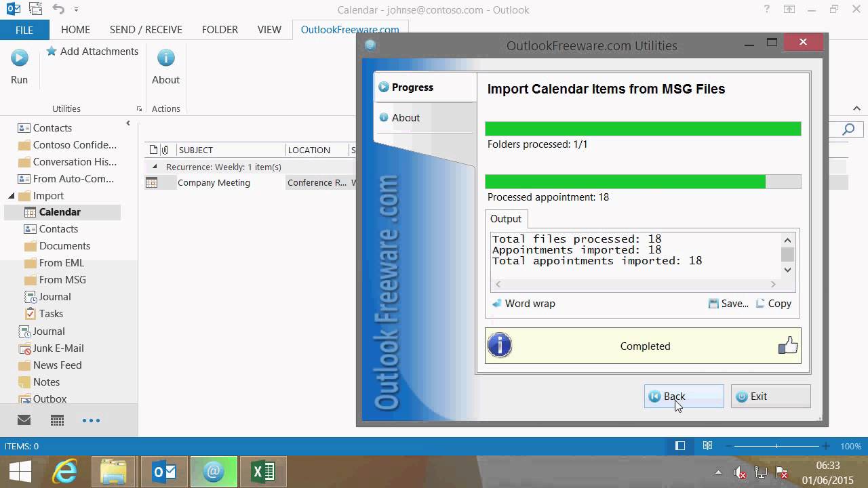Open the FOLDER ribbon tab
Image resolution: width=868 pixels, height=488 pixels.
point(220,30)
